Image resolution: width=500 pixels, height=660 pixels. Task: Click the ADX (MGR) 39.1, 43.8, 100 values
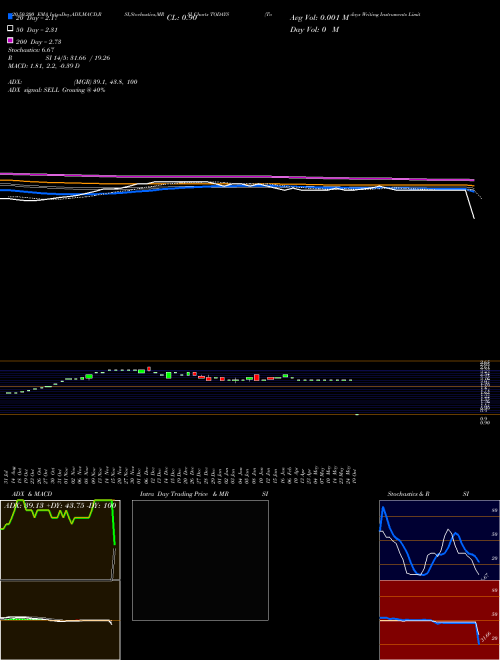click(106, 82)
